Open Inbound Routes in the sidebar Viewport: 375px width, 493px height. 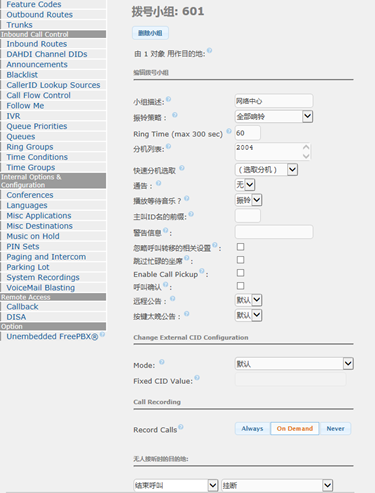click(37, 44)
